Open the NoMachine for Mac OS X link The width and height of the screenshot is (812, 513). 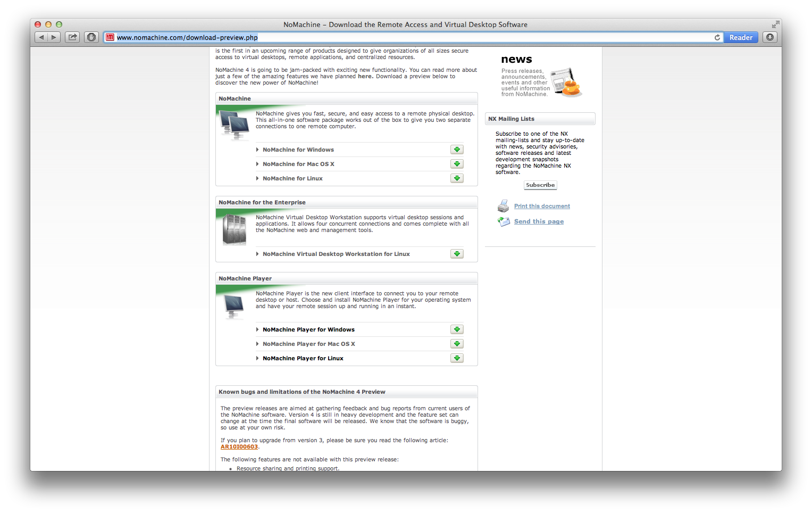298,164
